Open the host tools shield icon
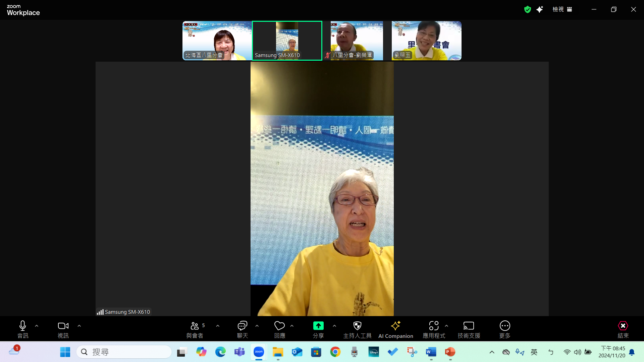 click(357, 329)
